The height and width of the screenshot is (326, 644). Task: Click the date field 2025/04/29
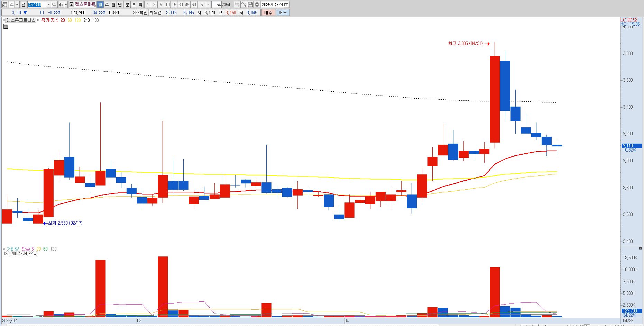272,4
